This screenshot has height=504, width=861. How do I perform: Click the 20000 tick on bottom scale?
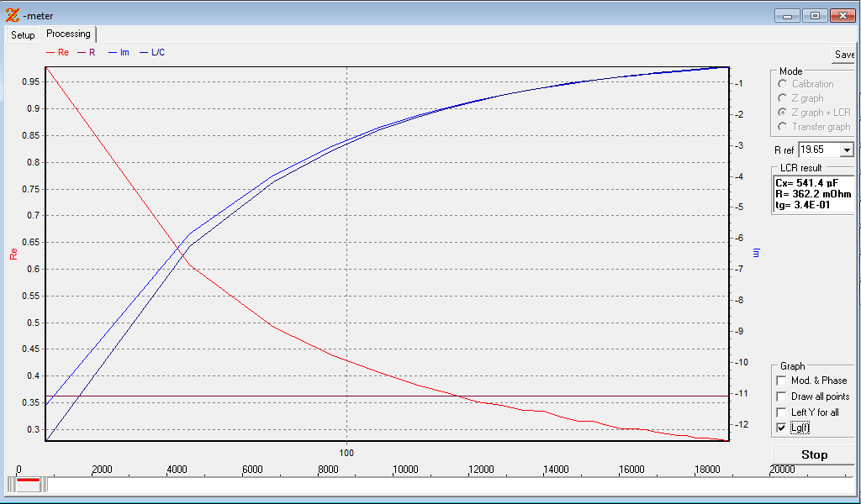click(x=781, y=470)
